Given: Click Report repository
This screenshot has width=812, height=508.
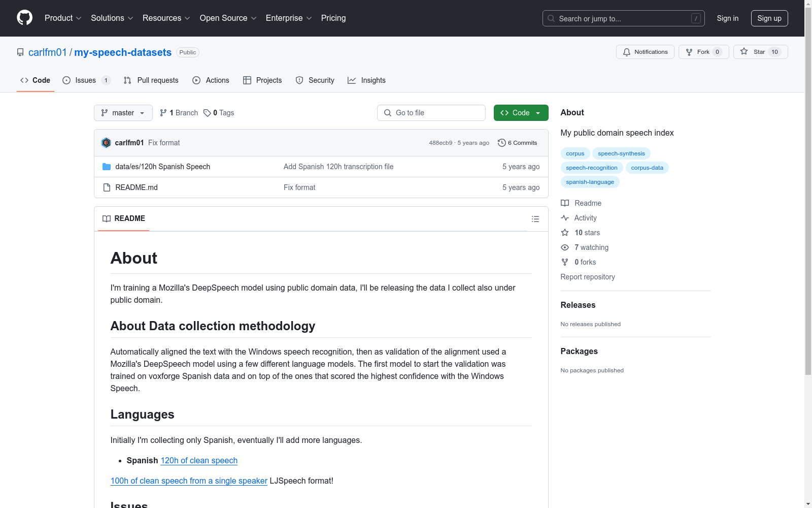Looking at the screenshot, I should pos(588,277).
